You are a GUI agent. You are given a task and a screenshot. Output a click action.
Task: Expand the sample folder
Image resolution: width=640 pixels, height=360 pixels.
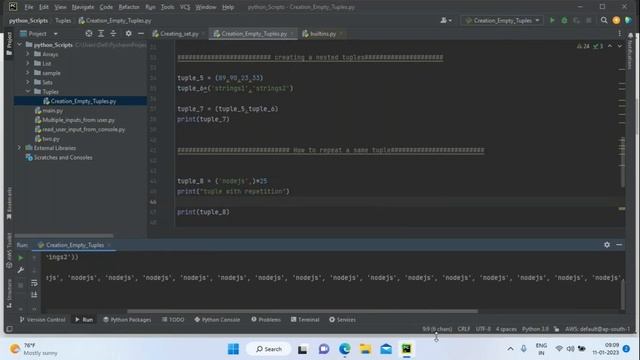coord(28,73)
